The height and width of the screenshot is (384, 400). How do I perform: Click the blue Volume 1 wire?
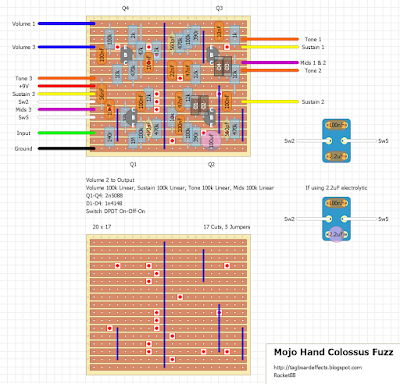pyautogui.click(x=67, y=24)
